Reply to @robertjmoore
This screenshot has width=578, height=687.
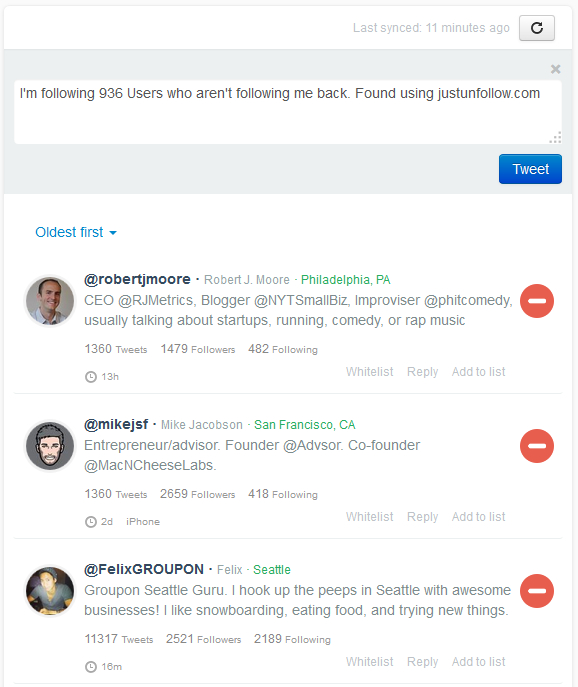[422, 372]
